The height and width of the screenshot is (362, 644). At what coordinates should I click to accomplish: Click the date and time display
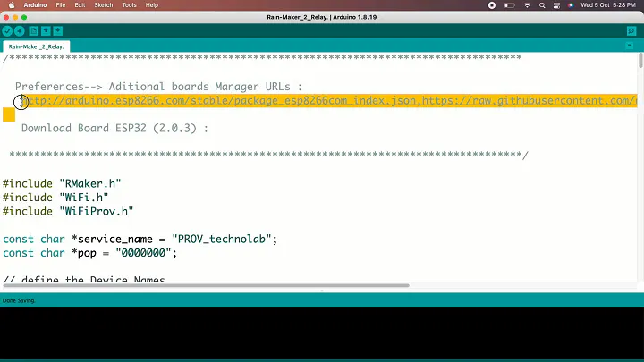(x=608, y=5)
